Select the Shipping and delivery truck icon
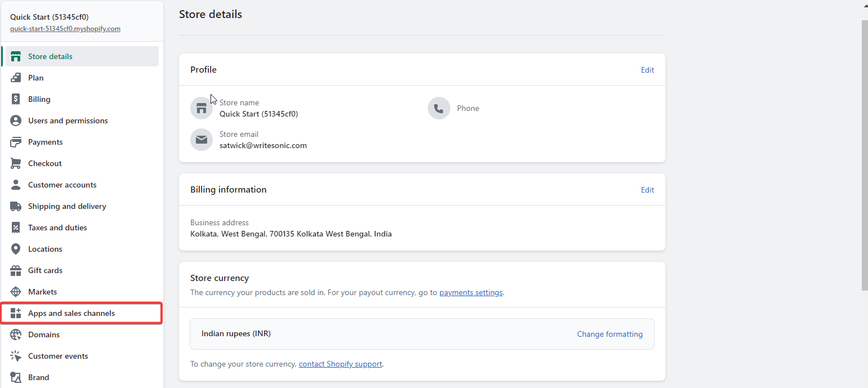Viewport: 868px width, 388px height. [x=16, y=206]
